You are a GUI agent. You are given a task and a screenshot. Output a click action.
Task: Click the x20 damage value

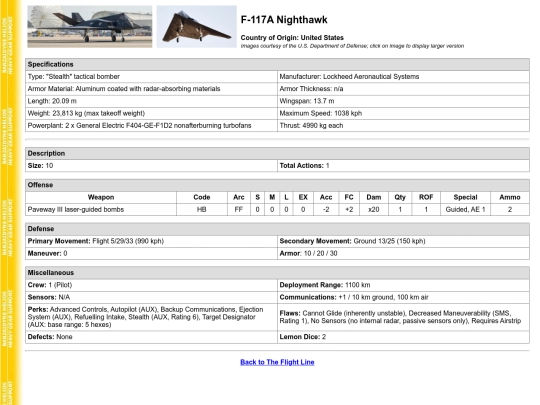374,209
